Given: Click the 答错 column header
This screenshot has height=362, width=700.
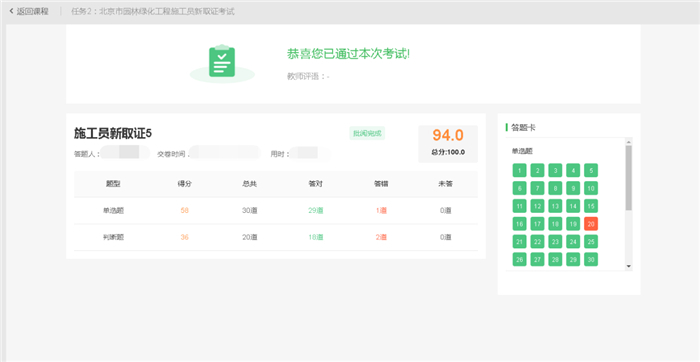Looking at the screenshot, I should coord(381,184).
